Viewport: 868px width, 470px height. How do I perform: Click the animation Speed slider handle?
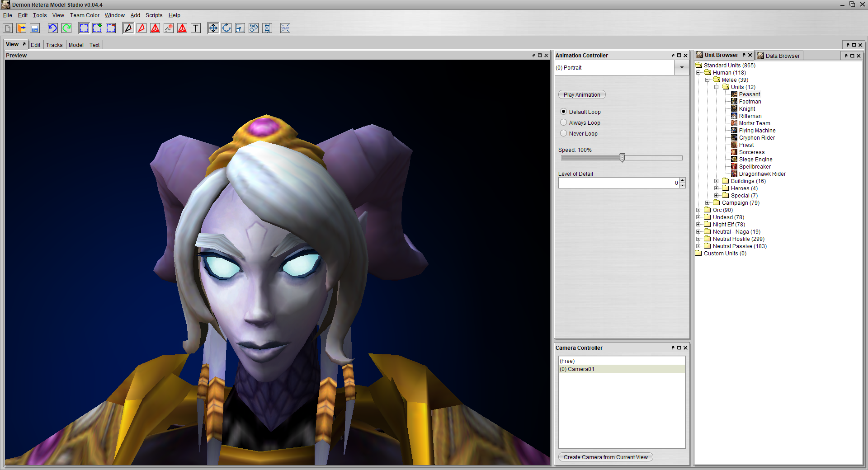point(622,158)
